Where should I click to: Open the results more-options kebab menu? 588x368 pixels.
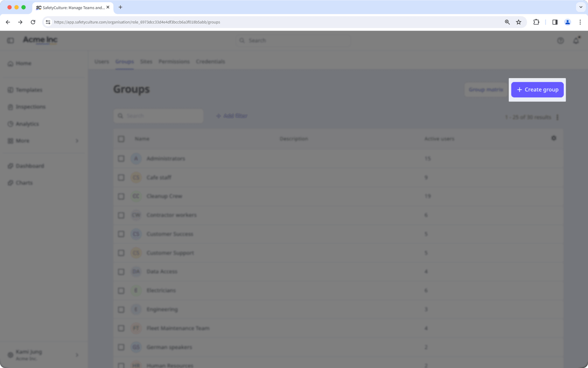click(x=558, y=117)
